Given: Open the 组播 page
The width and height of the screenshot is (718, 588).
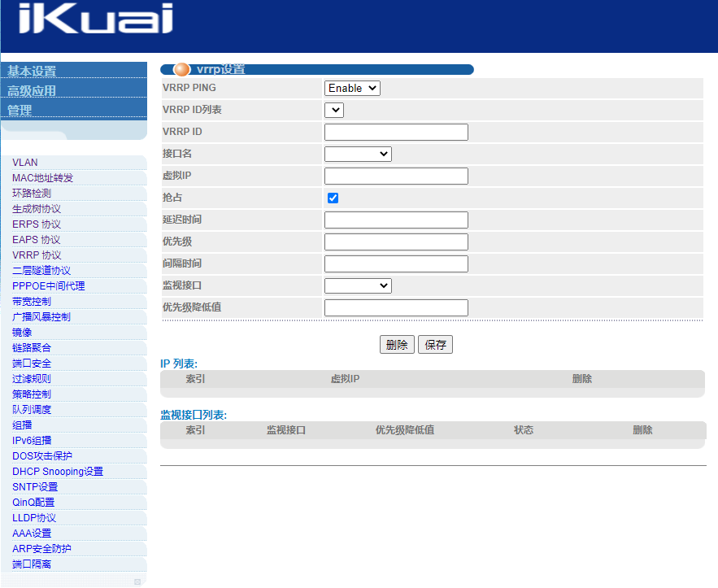Looking at the screenshot, I should pyautogui.click(x=22, y=425).
